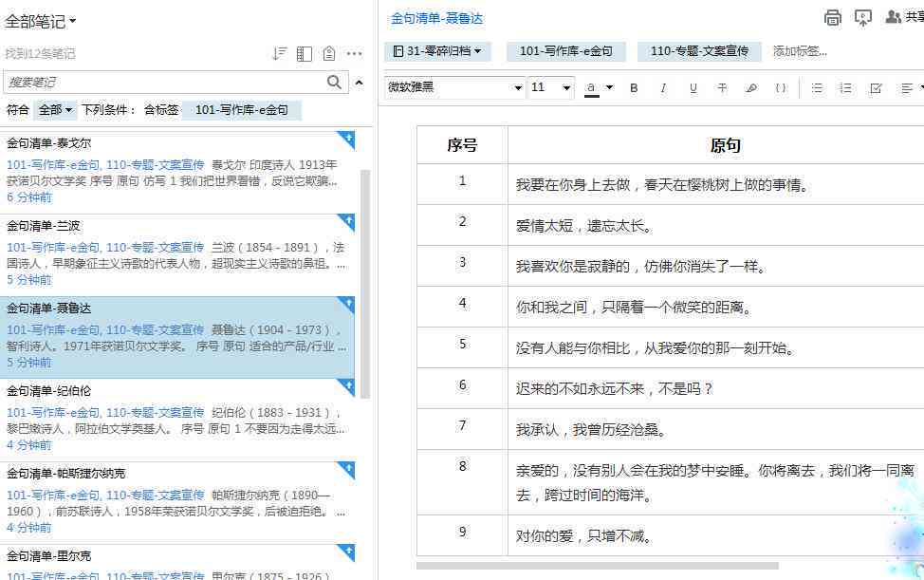This screenshot has height=580, width=924.
Task: Click the table horizontal scrollbar
Action: (x=597, y=565)
